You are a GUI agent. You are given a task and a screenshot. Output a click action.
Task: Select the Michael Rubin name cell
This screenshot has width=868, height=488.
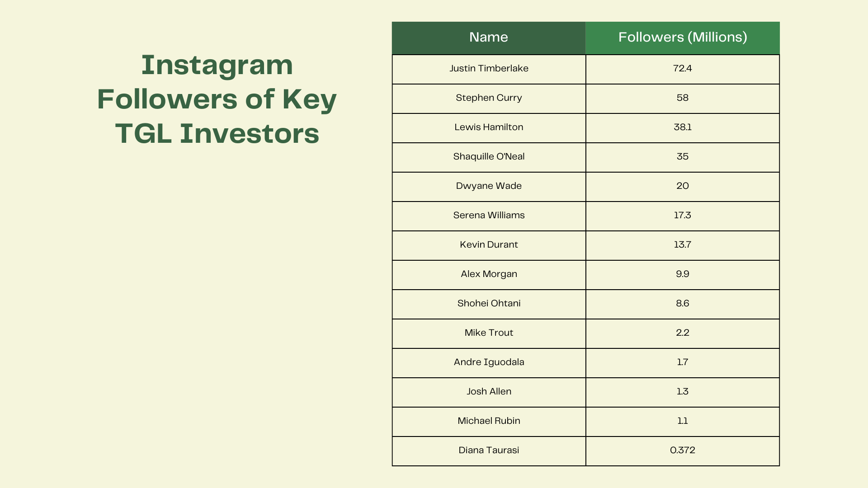pos(489,421)
